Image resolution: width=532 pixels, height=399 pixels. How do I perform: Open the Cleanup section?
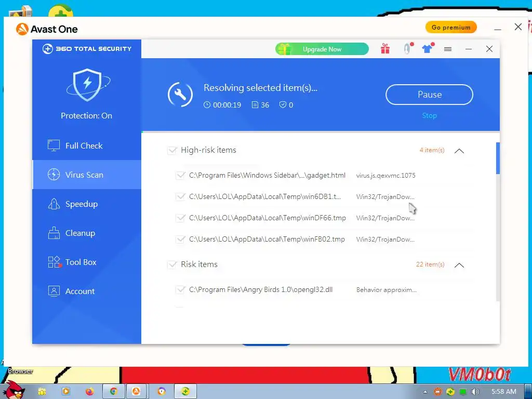pos(87,233)
